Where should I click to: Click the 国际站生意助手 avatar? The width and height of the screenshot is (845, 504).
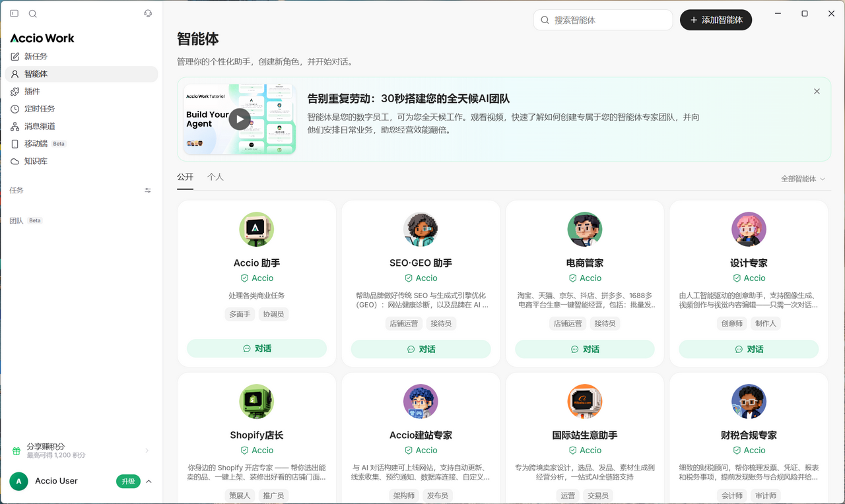click(x=585, y=402)
